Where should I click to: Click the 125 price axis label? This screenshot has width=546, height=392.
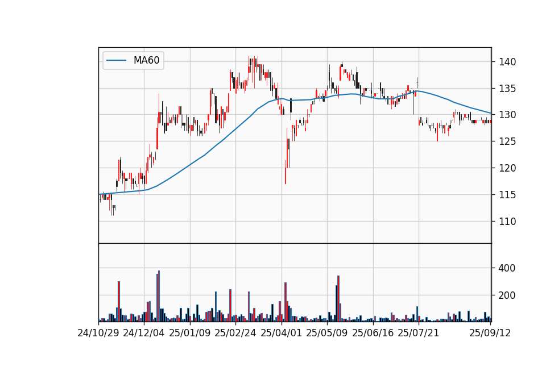coord(507,141)
